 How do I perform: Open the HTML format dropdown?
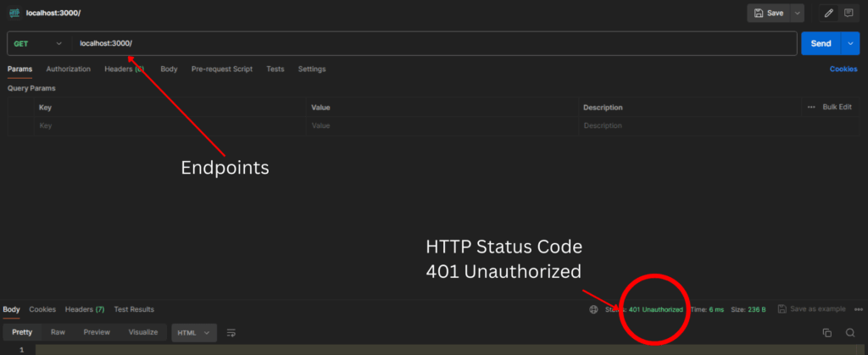click(x=194, y=333)
